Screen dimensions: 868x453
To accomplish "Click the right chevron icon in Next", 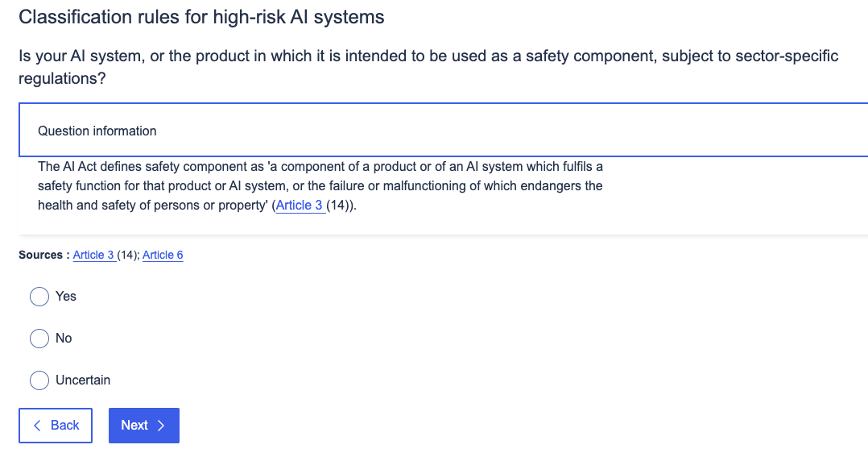I will pos(161,426).
